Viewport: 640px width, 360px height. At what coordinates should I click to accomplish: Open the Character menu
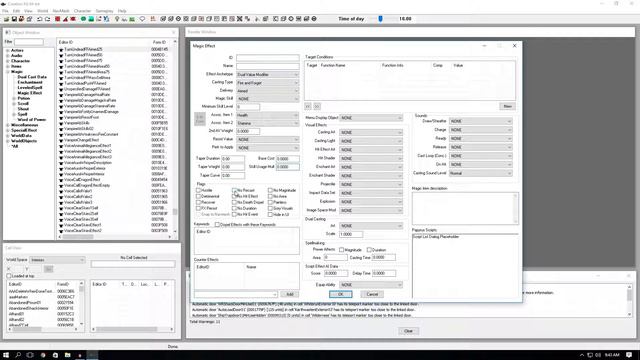click(82, 11)
